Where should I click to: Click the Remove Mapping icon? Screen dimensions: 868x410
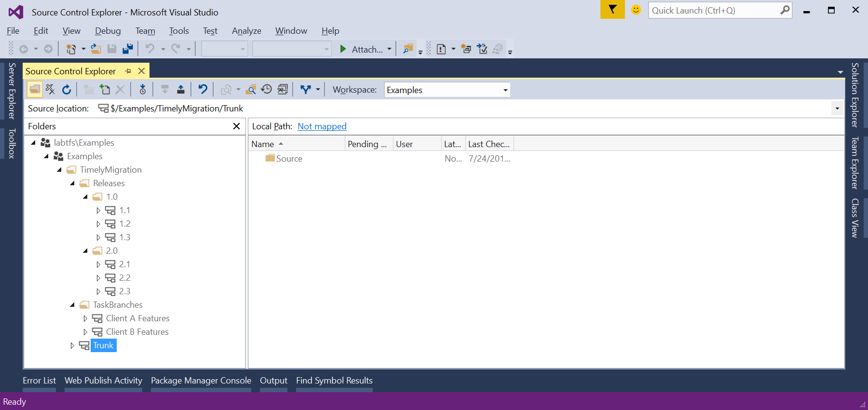[x=51, y=89]
